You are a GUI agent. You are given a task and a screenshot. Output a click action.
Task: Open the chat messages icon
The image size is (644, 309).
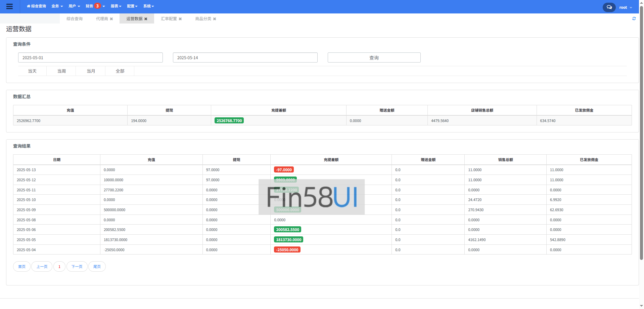[x=609, y=7]
